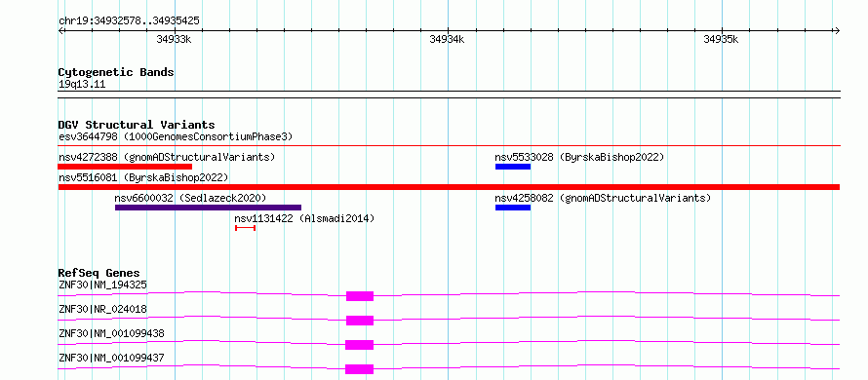Click the magenta exon of ZNF30|NM_194325
Viewport: 868px width, 380px height.
click(360, 296)
